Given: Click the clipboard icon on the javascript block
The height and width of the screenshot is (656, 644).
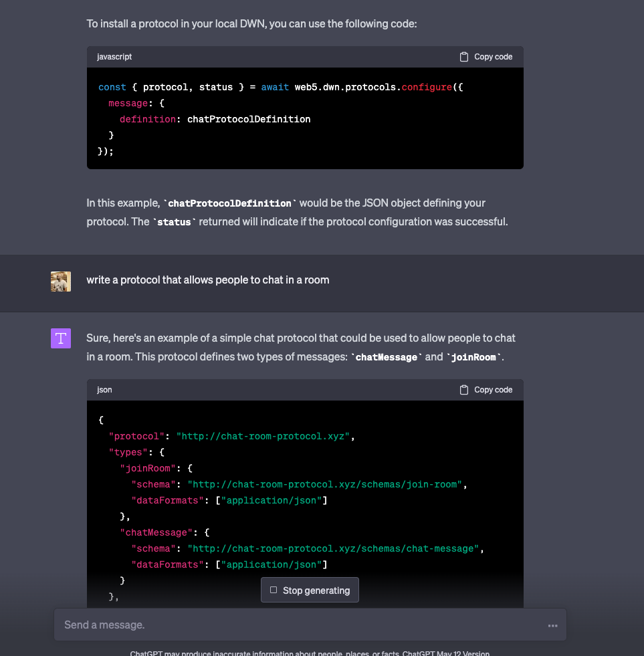Looking at the screenshot, I should tap(464, 57).
